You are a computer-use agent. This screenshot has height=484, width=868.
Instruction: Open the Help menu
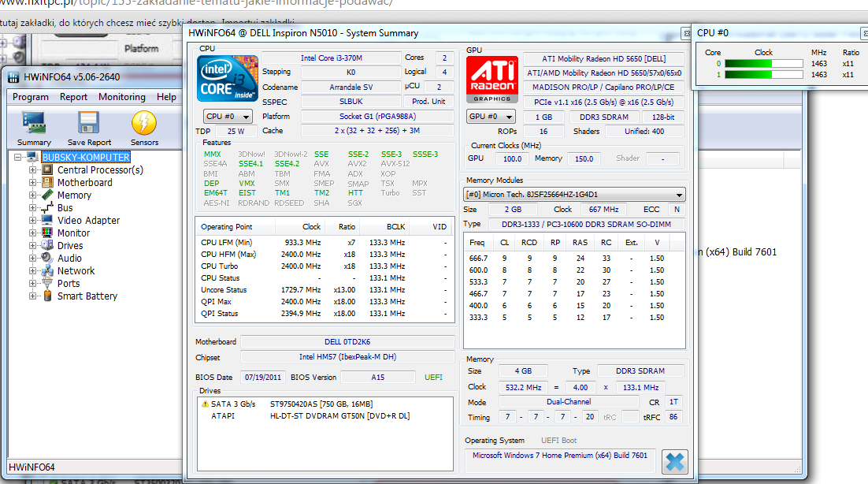pyautogui.click(x=166, y=97)
